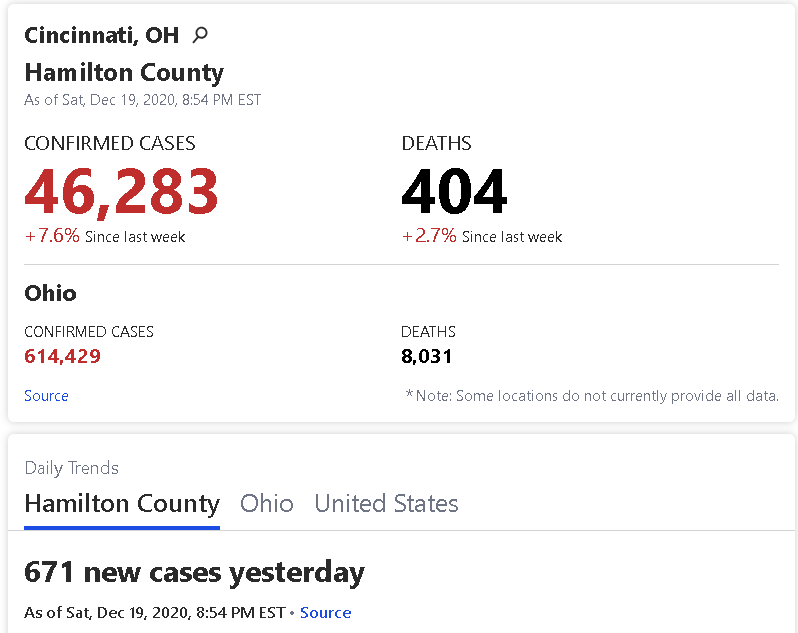Switch to the Hamilton County trends tab

coord(122,504)
